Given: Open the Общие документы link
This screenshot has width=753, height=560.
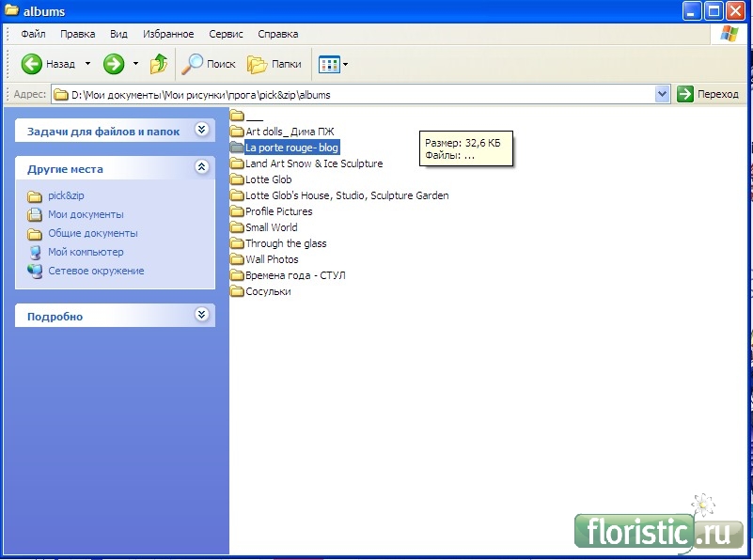Looking at the screenshot, I should click(x=93, y=233).
